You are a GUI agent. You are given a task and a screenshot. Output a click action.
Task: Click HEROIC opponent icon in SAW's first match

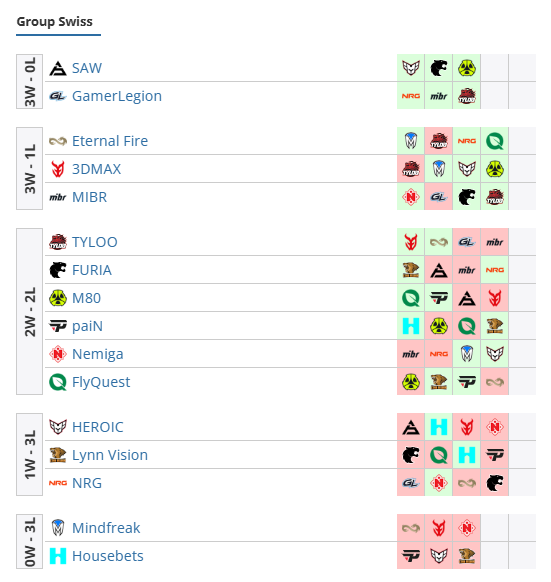[x=411, y=68]
